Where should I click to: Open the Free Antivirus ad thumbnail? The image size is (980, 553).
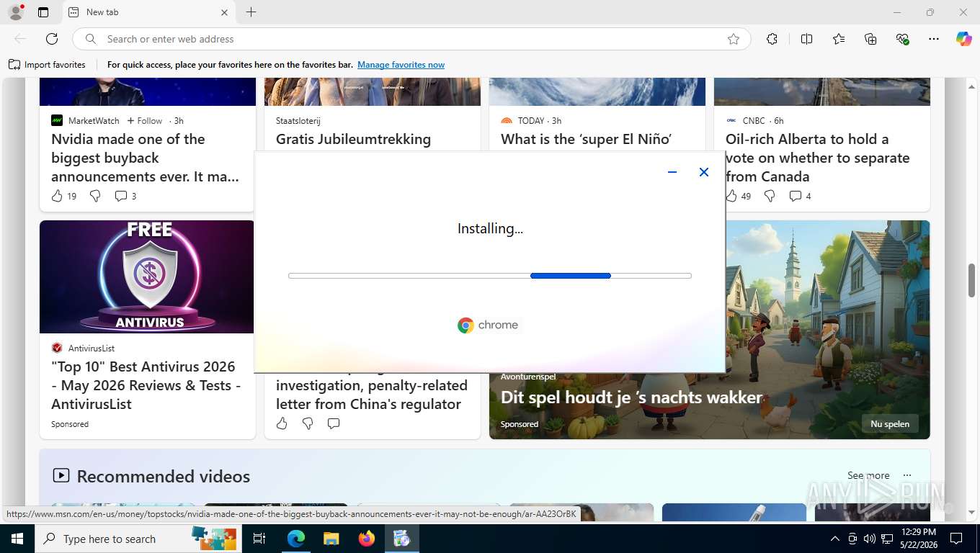coord(147,276)
